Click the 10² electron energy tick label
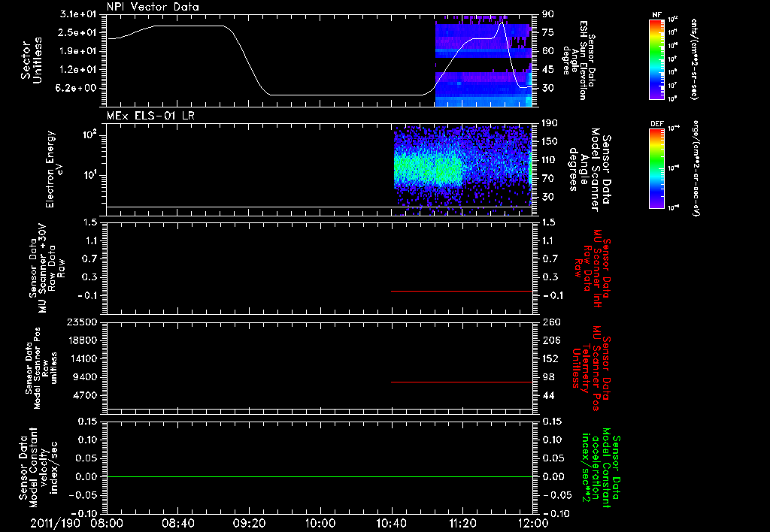Screen dimensions: 770x532 (89, 135)
